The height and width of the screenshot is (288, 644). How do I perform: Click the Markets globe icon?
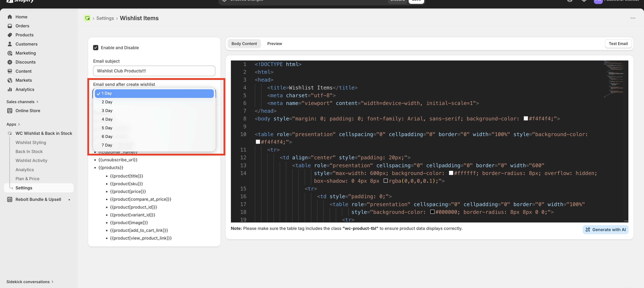10,80
